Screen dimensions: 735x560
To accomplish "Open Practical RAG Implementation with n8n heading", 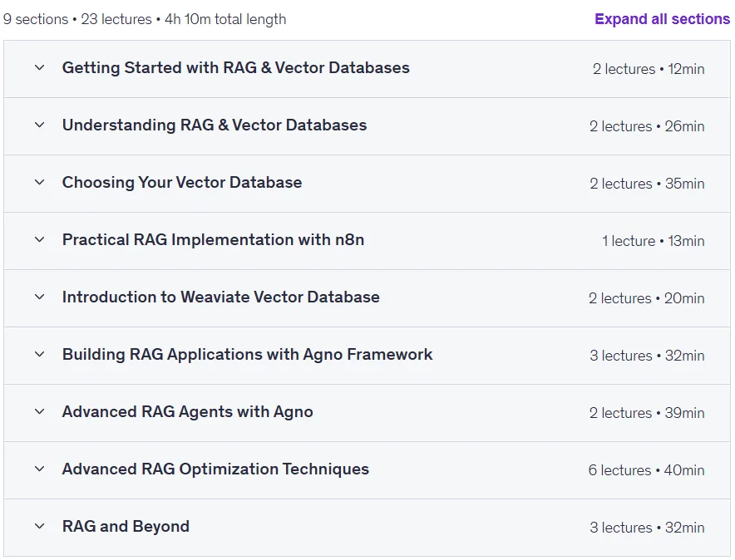I will (x=214, y=240).
